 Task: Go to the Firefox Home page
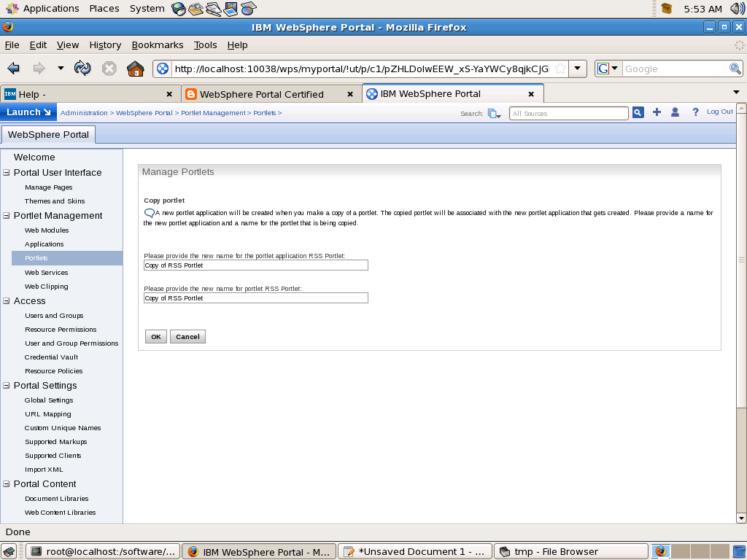pos(135,69)
